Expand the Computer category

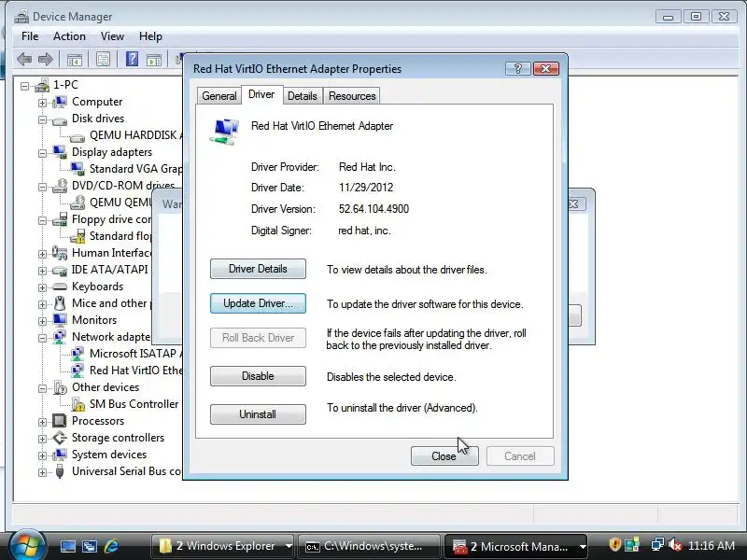point(42,103)
